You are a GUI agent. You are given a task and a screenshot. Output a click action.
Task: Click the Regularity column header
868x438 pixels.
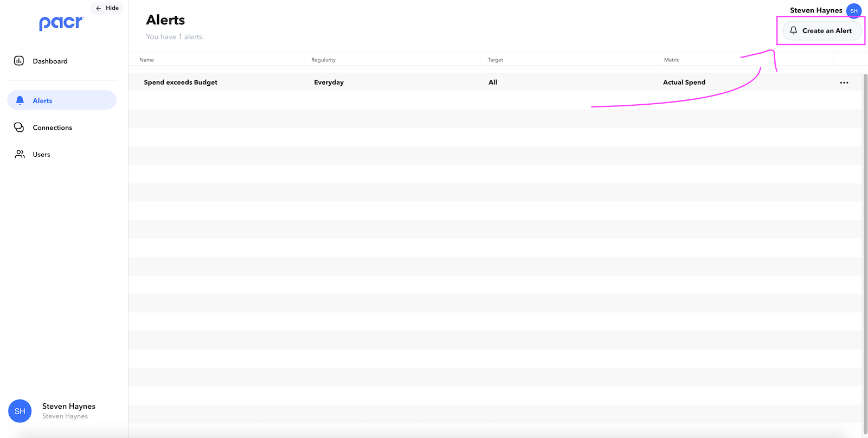point(323,60)
